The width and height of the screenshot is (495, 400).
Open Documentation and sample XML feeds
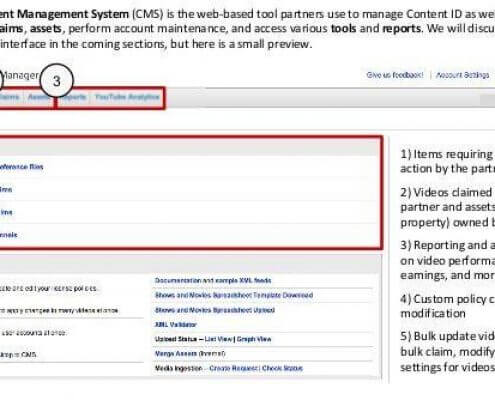(x=213, y=280)
